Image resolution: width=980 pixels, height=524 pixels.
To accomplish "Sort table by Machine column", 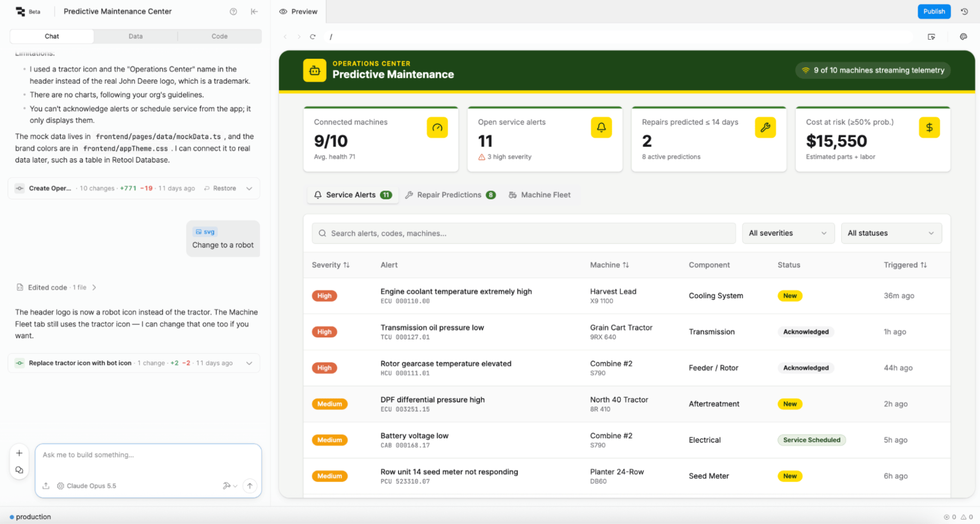I will [x=609, y=265].
